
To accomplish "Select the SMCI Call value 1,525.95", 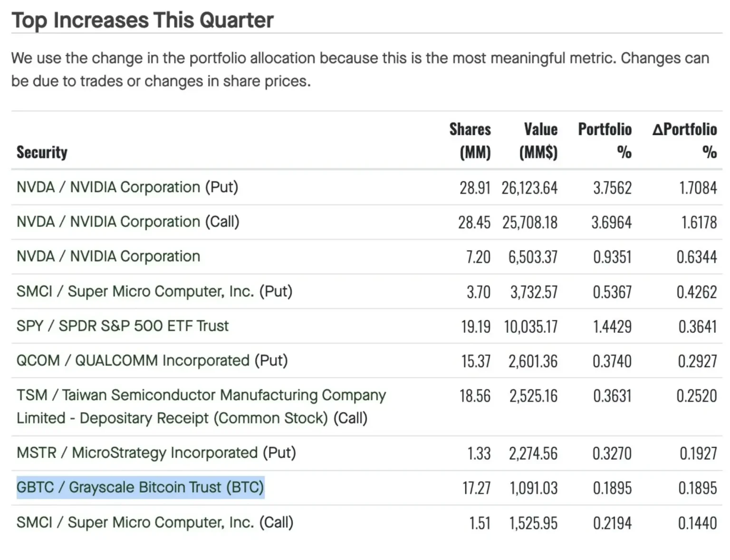I will [533, 523].
